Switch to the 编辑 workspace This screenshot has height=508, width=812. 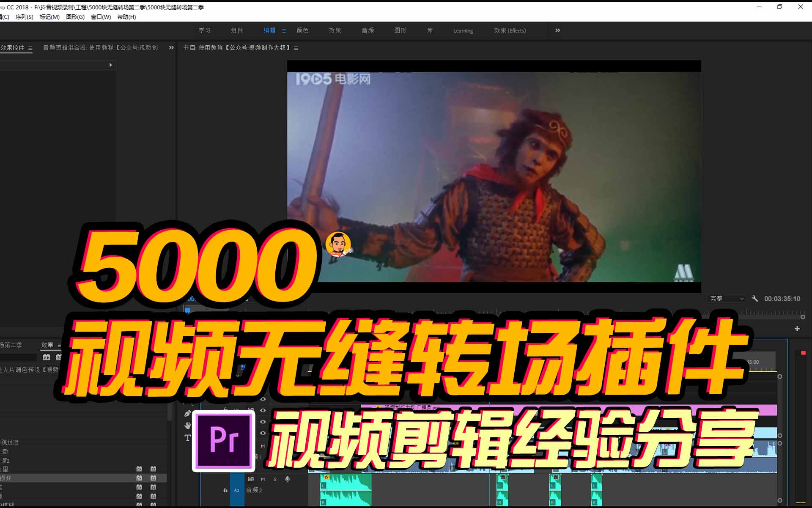269,30
